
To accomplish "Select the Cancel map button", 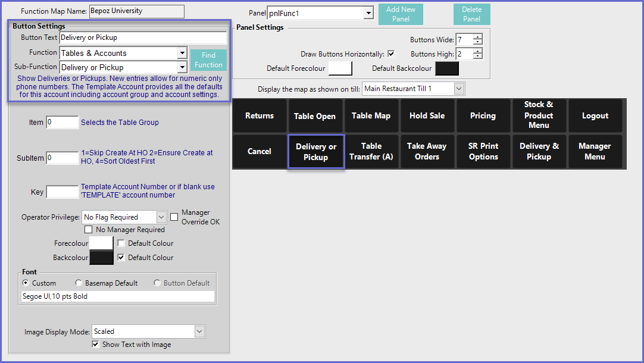I will [x=259, y=152].
